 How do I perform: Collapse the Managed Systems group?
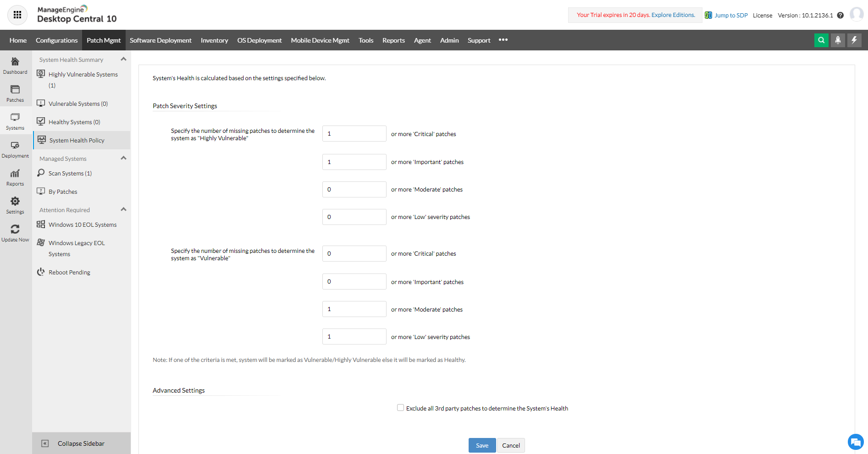click(123, 158)
